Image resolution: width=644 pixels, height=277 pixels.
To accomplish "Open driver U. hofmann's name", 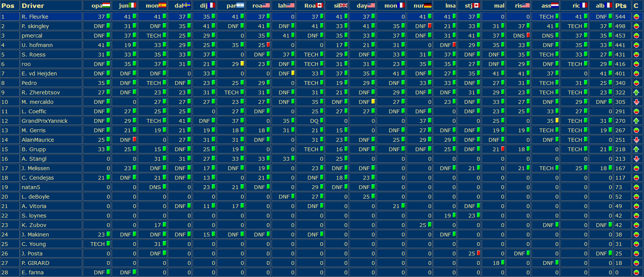I will coord(37,45).
